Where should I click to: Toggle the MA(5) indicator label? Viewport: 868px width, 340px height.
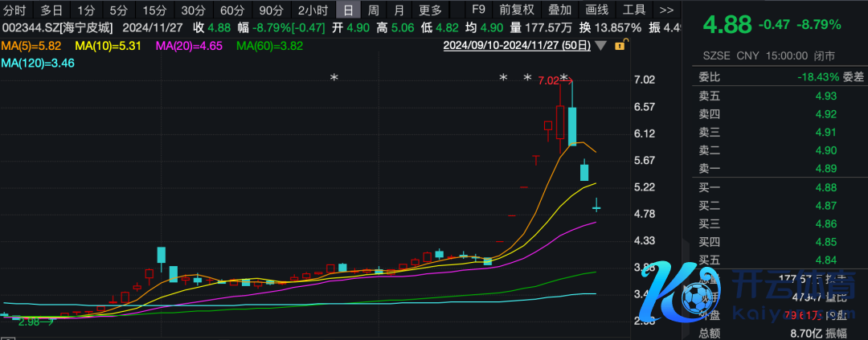click(33, 47)
